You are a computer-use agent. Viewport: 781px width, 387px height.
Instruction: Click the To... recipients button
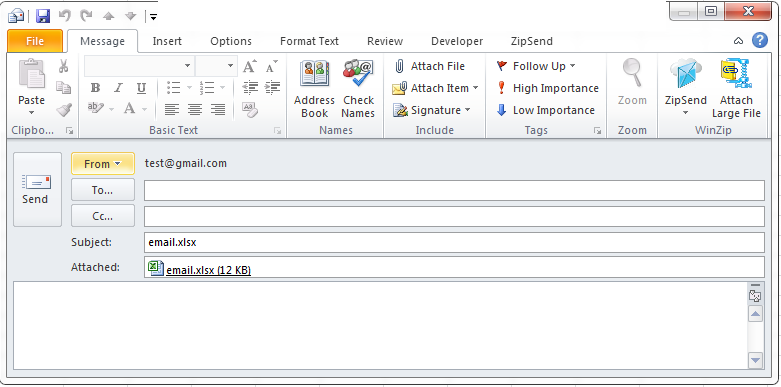(103, 190)
